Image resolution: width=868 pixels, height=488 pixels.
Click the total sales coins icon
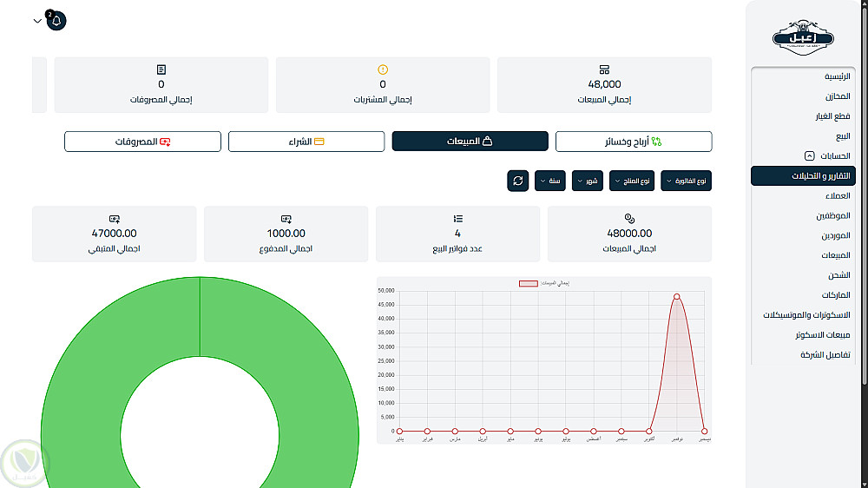629,218
